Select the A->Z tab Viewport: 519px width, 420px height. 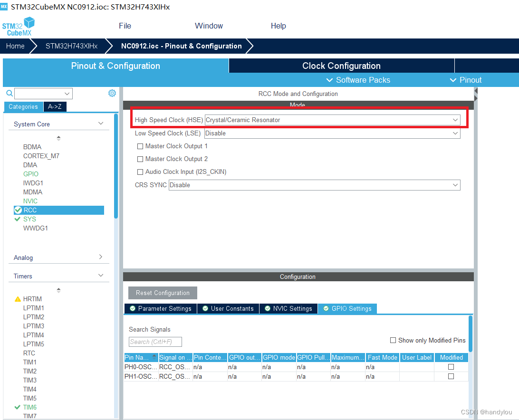pos(55,106)
